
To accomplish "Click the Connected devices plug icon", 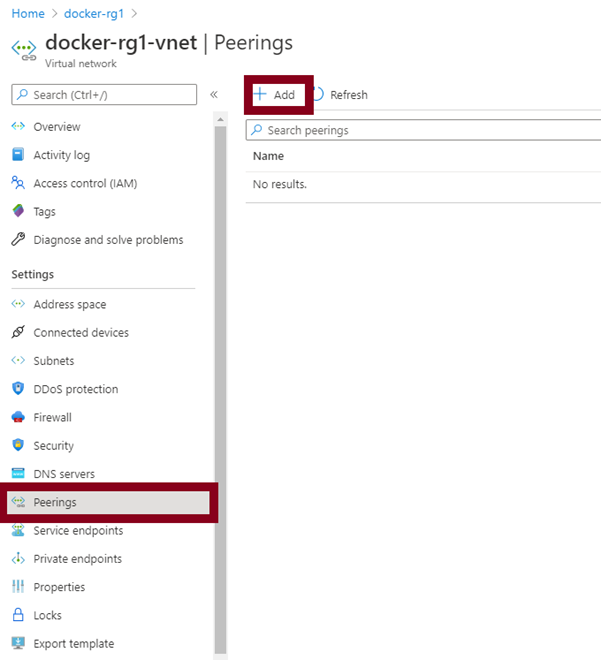I will click(18, 332).
